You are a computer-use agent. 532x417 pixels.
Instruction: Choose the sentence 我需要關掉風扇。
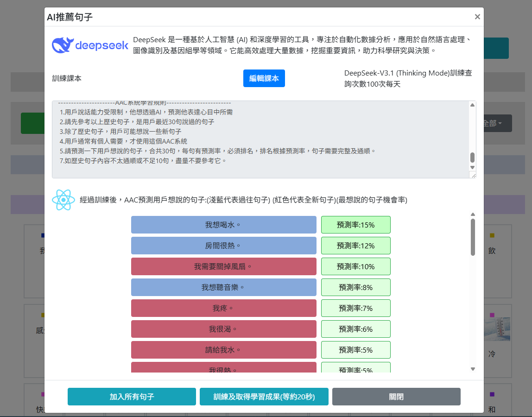tap(223, 266)
